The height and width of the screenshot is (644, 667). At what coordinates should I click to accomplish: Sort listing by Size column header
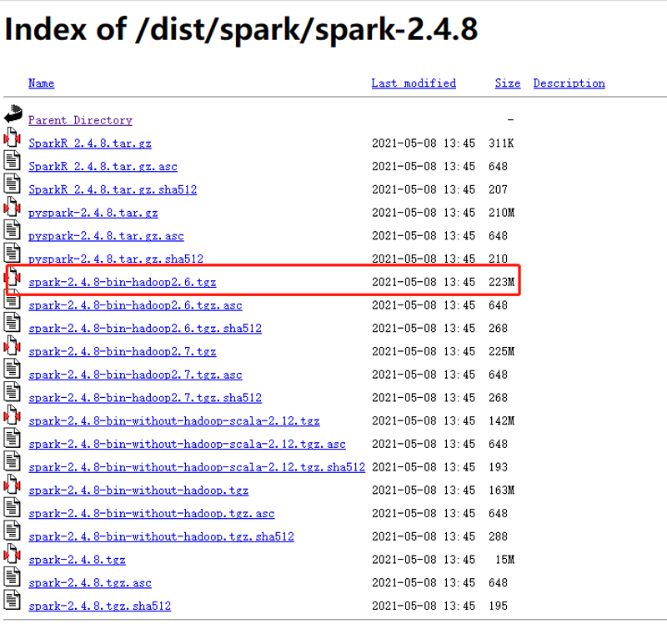pyautogui.click(x=508, y=83)
